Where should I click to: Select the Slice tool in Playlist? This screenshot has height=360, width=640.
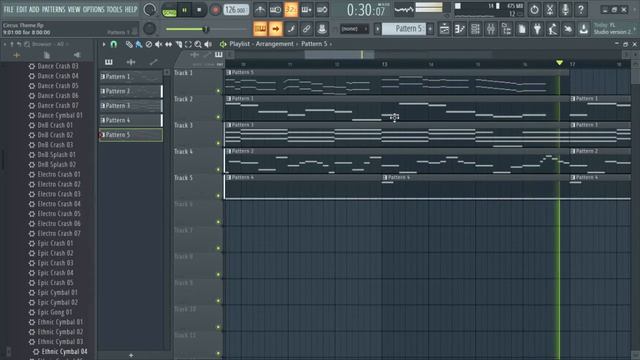pyautogui.click(x=178, y=44)
